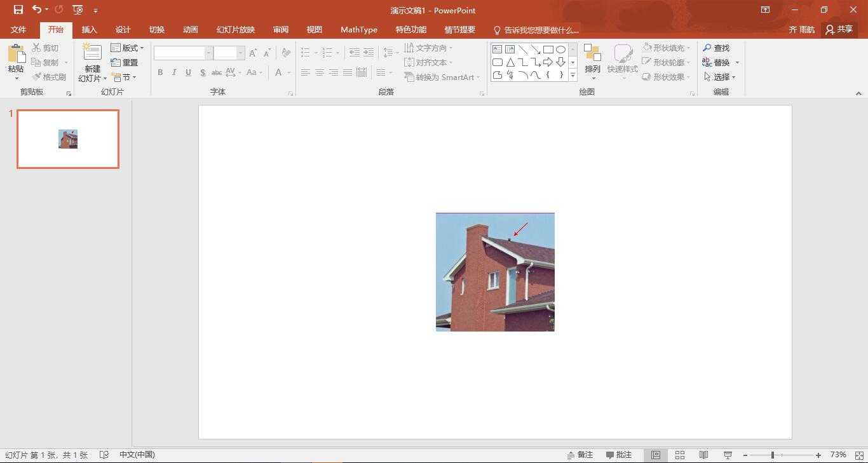
Task: Open the Animations (动画) tab
Action: click(x=190, y=30)
